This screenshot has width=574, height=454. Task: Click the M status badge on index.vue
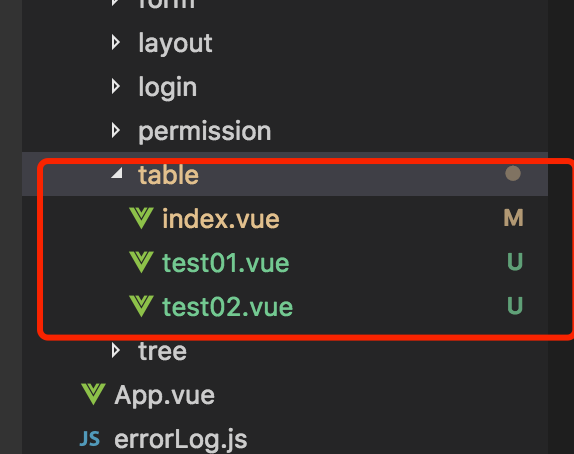coord(514,218)
